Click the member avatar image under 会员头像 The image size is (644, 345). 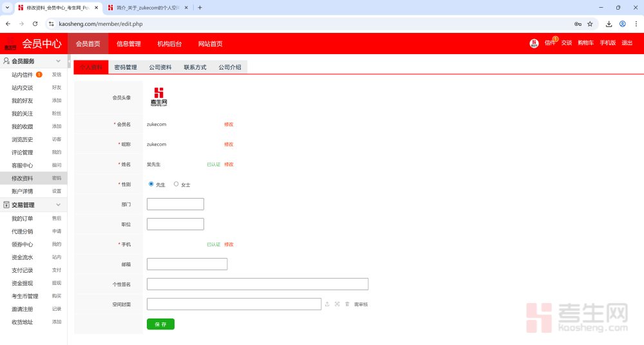pyautogui.click(x=158, y=97)
